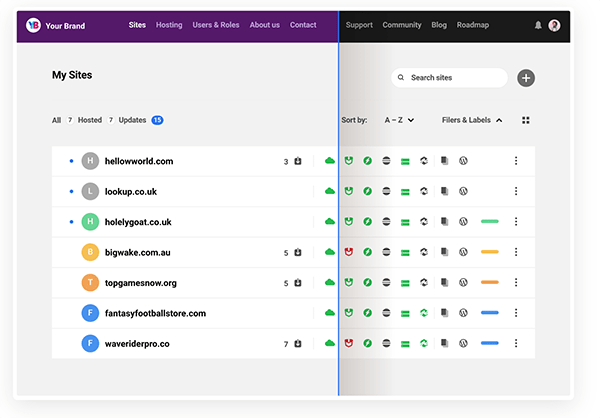Switch to grid view layout
The width and height of the screenshot is (600, 418).
pyautogui.click(x=526, y=120)
